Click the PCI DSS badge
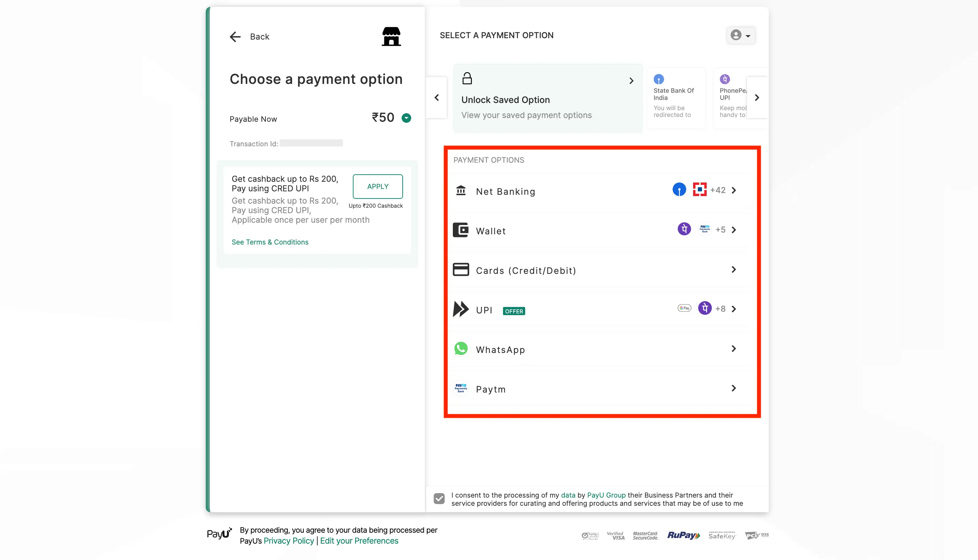Screen dimensions: 978x560 click(757, 535)
